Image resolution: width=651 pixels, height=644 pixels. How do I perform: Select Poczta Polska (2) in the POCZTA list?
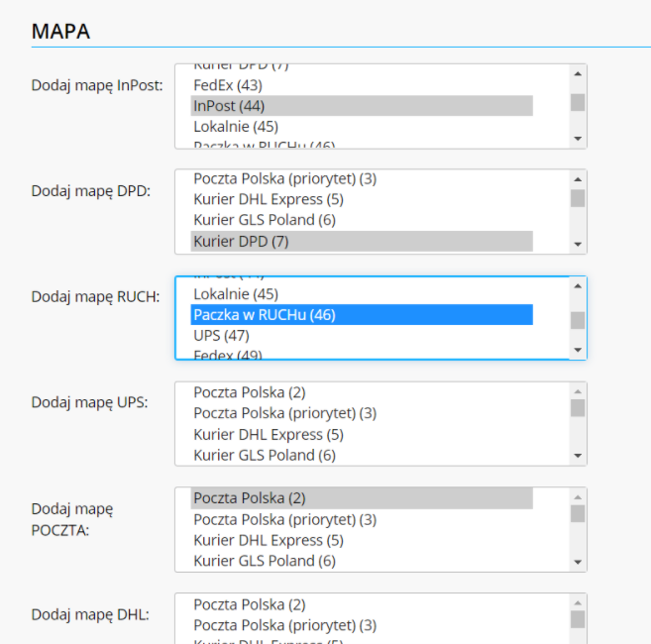[362, 498]
